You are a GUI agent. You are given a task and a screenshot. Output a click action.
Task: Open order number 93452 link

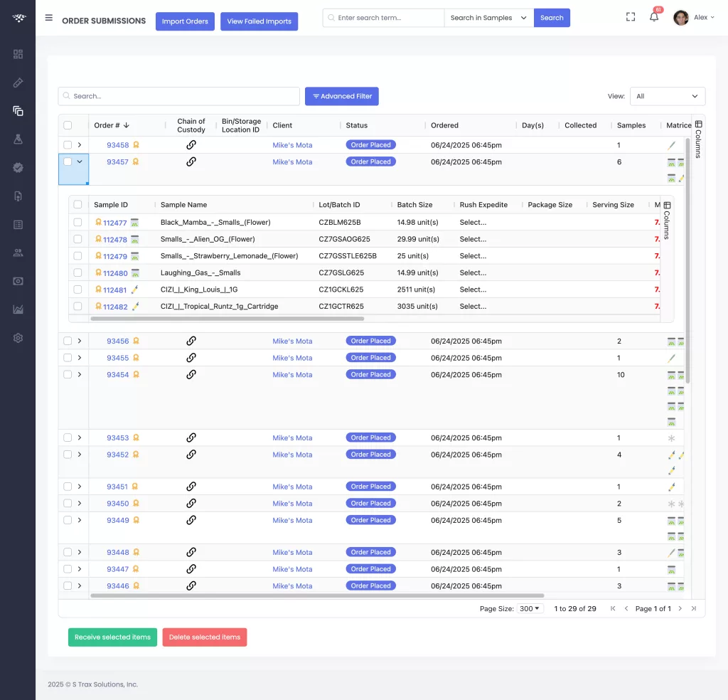tap(117, 455)
